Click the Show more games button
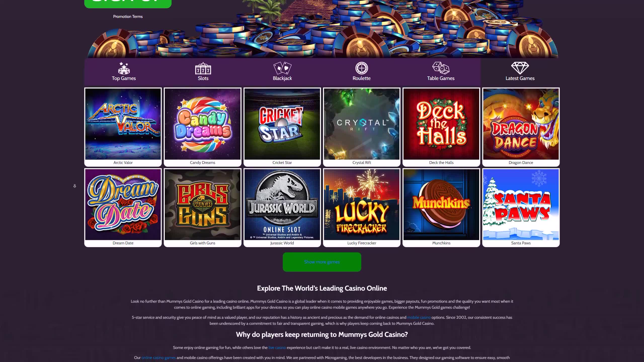The image size is (644, 362). point(322,262)
